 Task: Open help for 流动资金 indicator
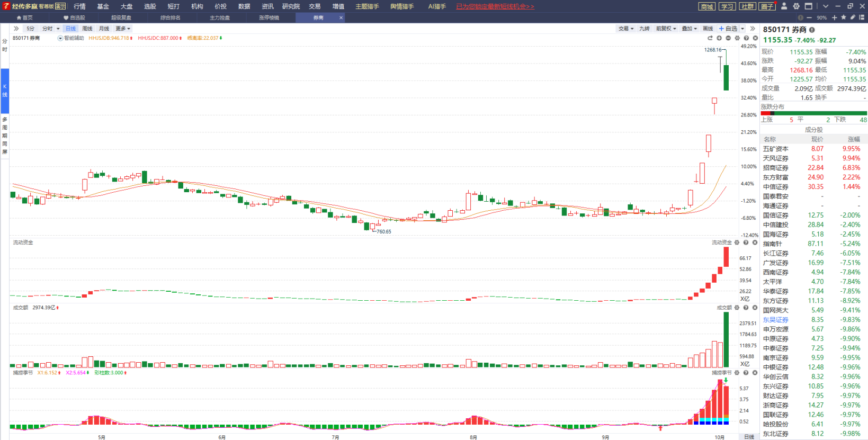pos(746,243)
